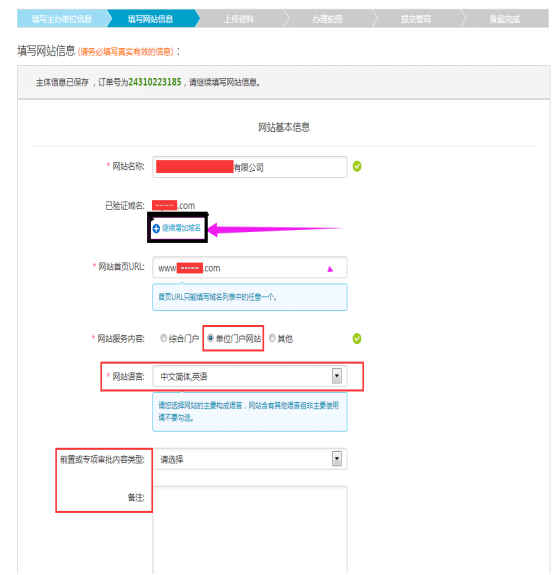Open the 提交管局 step tab
Image resolution: width=554 pixels, height=575 pixels.
click(x=416, y=19)
